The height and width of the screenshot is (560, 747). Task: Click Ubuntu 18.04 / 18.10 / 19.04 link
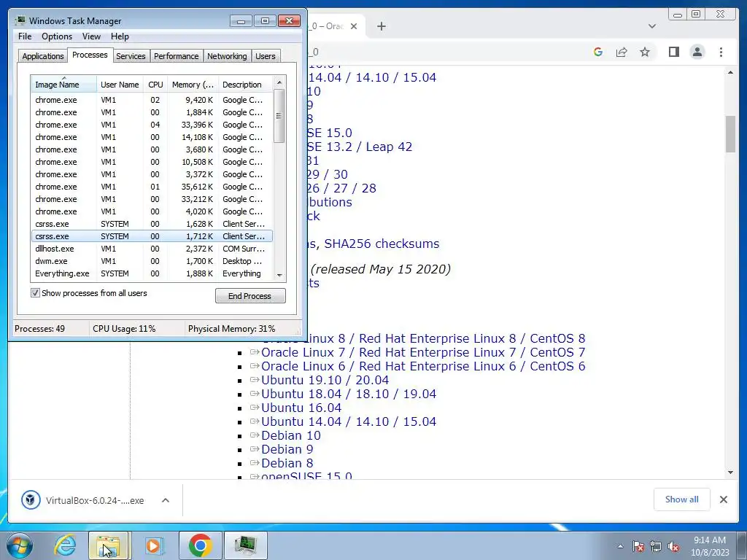(349, 394)
